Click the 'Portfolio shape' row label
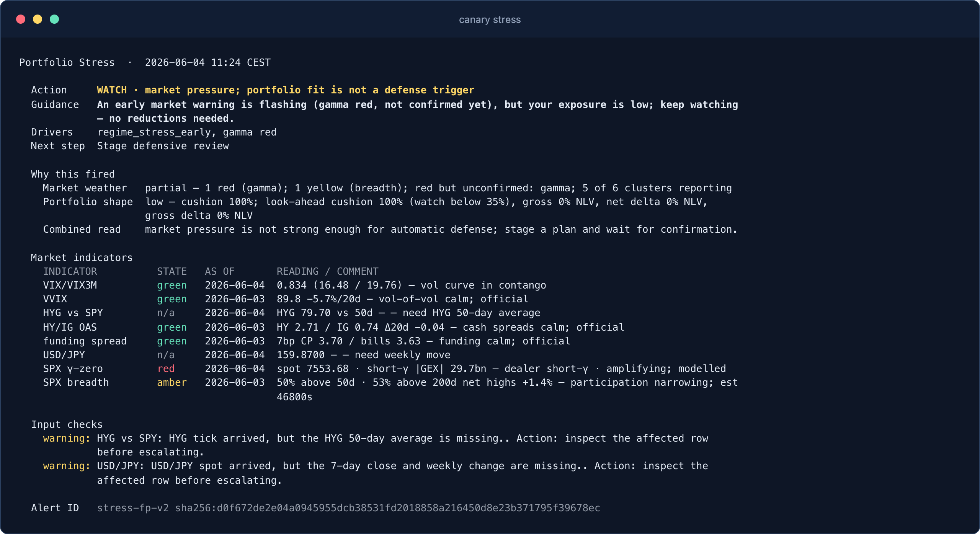Viewport: 980px width, 535px height. [x=88, y=202]
